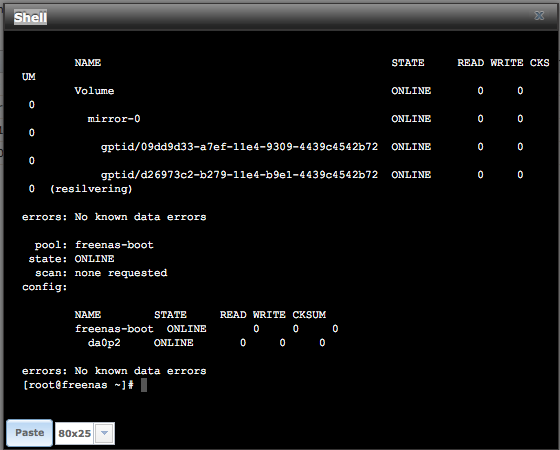The width and height of the screenshot is (560, 450).
Task: Click the Paste button
Action: 30,433
